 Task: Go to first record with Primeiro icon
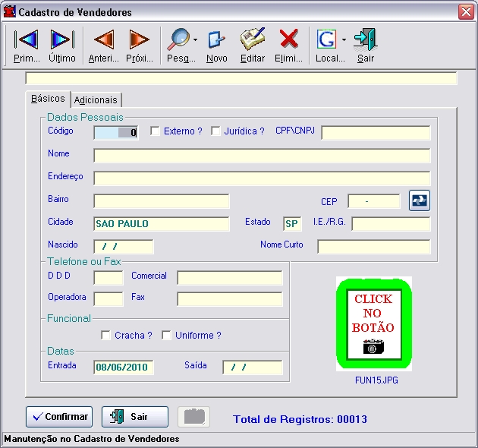[27, 45]
